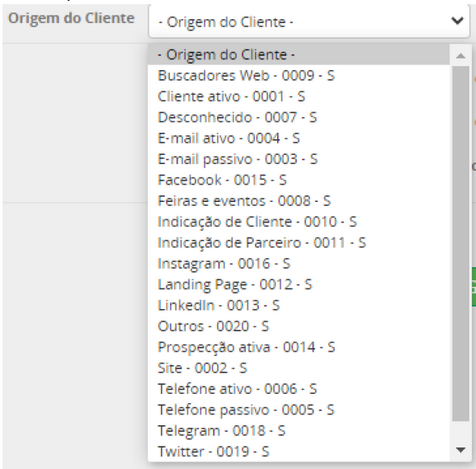The image size is (476, 469).
Task: Select Indicação de Parceiro - 0011
Action: tap(299, 243)
